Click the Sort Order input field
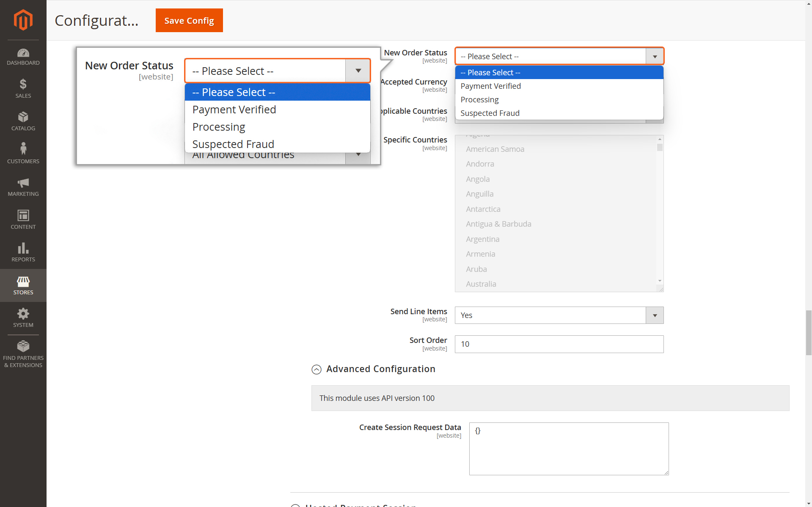The width and height of the screenshot is (812, 507). (559, 344)
